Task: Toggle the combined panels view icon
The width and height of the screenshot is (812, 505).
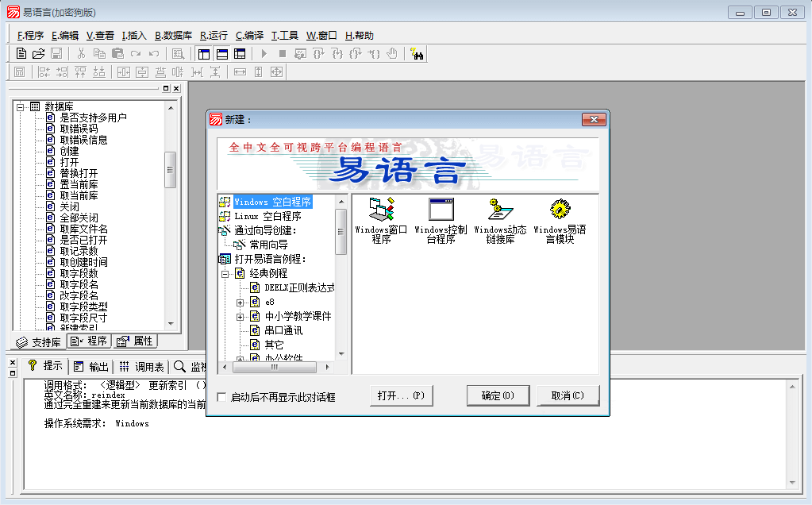Action: tap(240, 53)
